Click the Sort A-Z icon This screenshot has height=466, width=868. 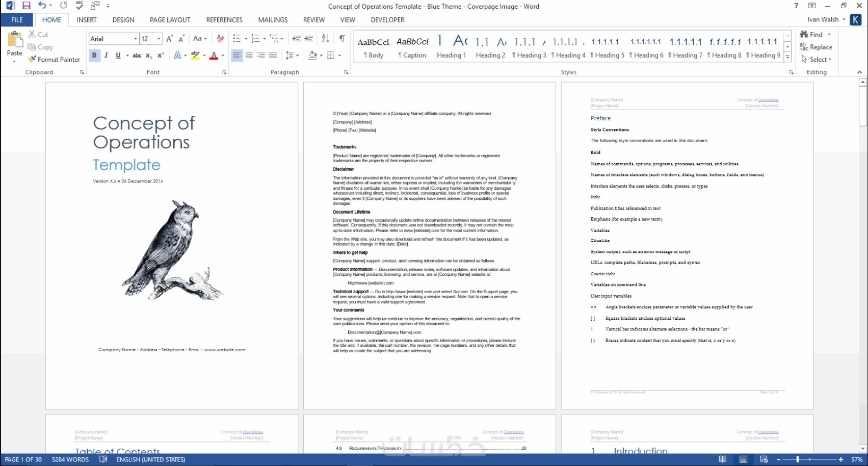[326, 38]
